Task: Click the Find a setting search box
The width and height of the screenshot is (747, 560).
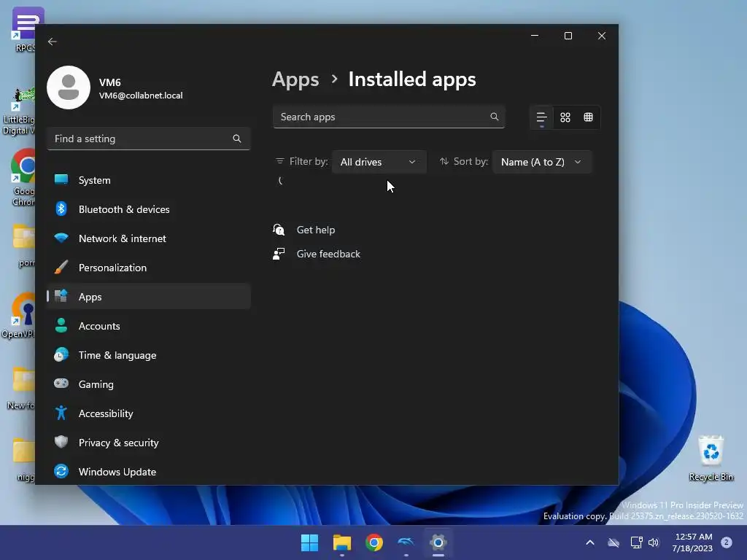Action: [149, 139]
